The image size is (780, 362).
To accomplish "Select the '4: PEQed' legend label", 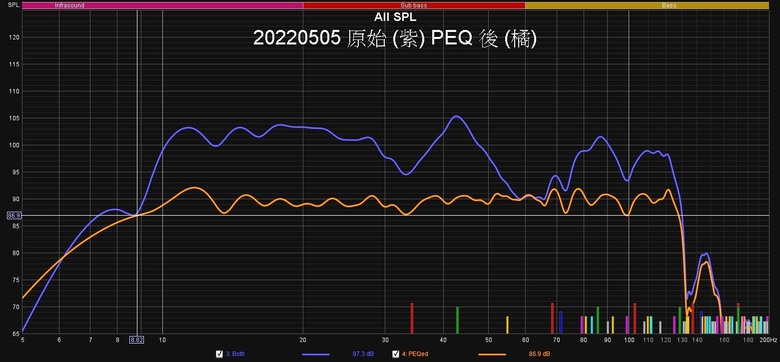I will tap(414, 354).
